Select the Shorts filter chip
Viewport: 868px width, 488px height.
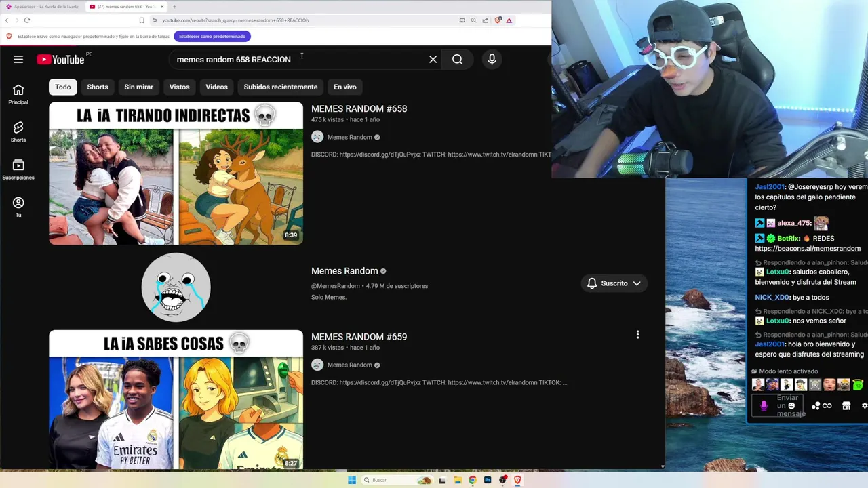pyautogui.click(x=98, y=87)
